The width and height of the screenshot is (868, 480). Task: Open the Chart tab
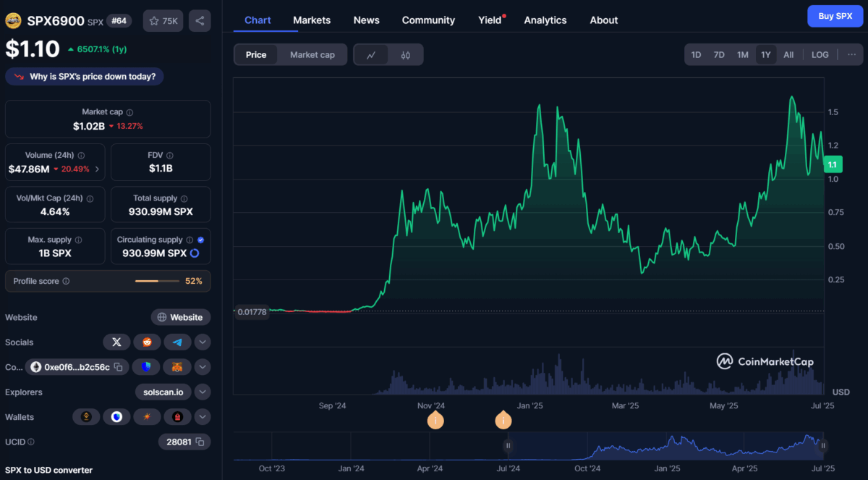[x=258, y=20]
